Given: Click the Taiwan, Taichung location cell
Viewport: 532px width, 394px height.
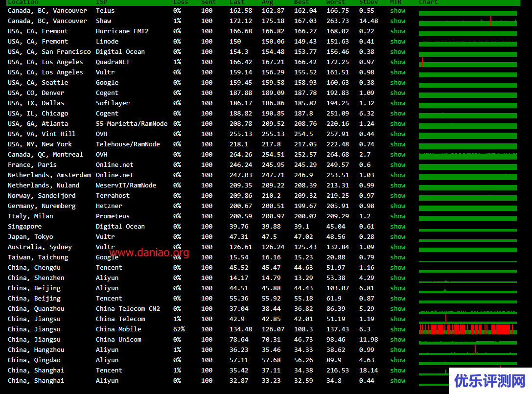Looking at the screenshot, I should (x=38, y=257).
